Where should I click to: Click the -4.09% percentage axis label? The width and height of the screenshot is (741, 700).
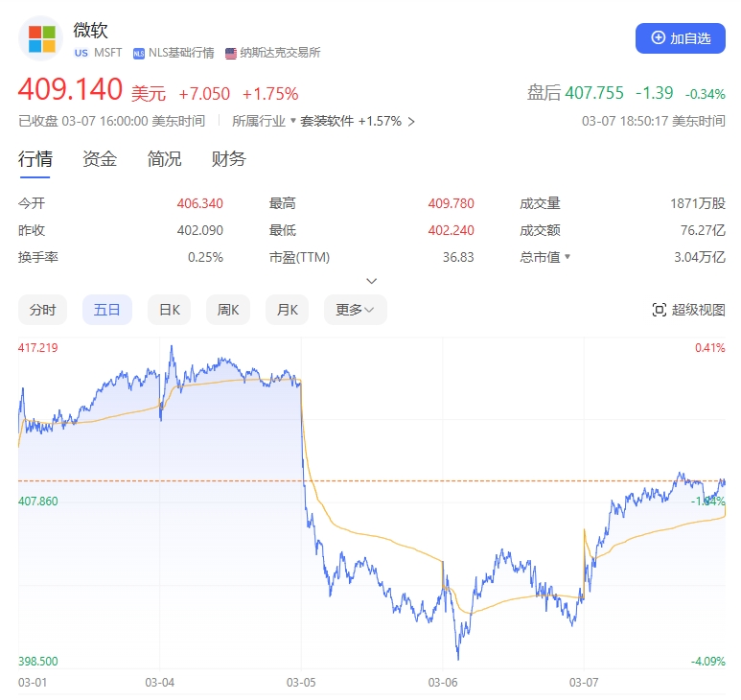[707, 662]
